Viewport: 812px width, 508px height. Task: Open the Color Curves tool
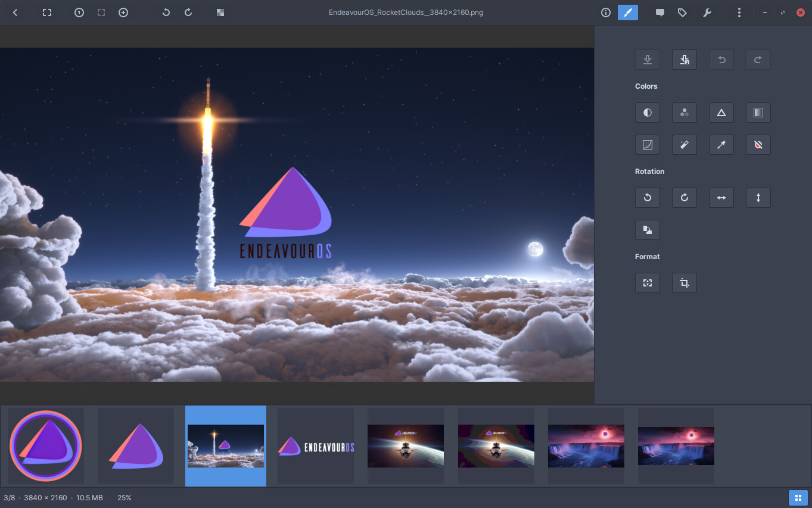648,145
